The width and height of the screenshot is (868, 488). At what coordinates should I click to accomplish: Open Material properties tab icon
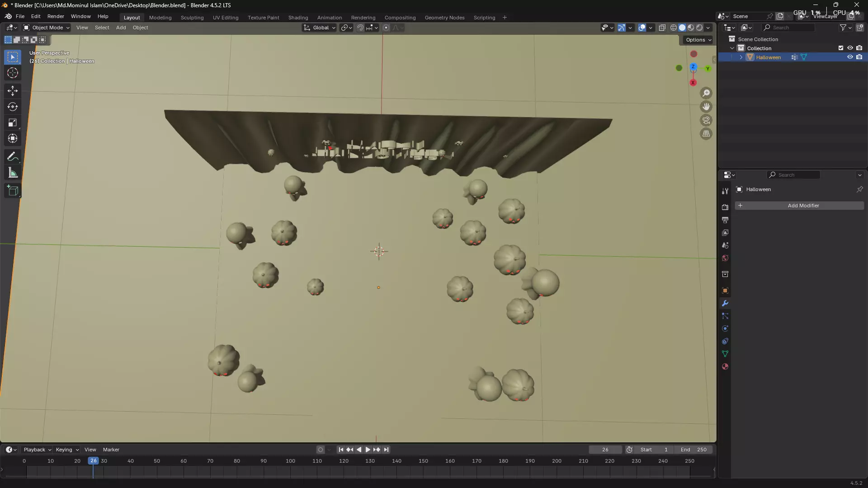click(725, 366)
